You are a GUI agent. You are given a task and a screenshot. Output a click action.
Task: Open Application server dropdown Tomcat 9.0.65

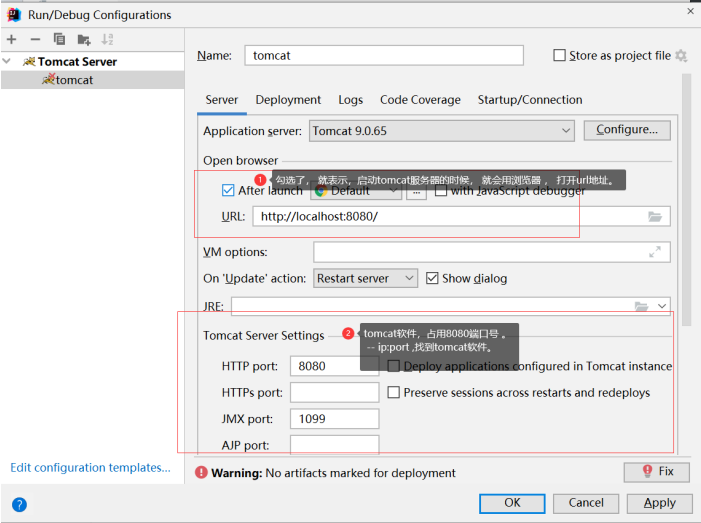click(442, 131)
